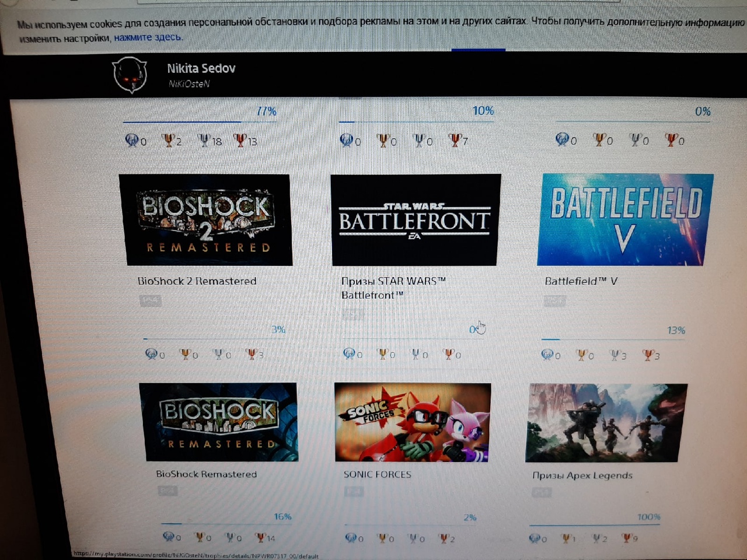This screenshot has height=560, width=747.
Task: Click gold trophy icon under SONIC FORCES
Action: 383,538
